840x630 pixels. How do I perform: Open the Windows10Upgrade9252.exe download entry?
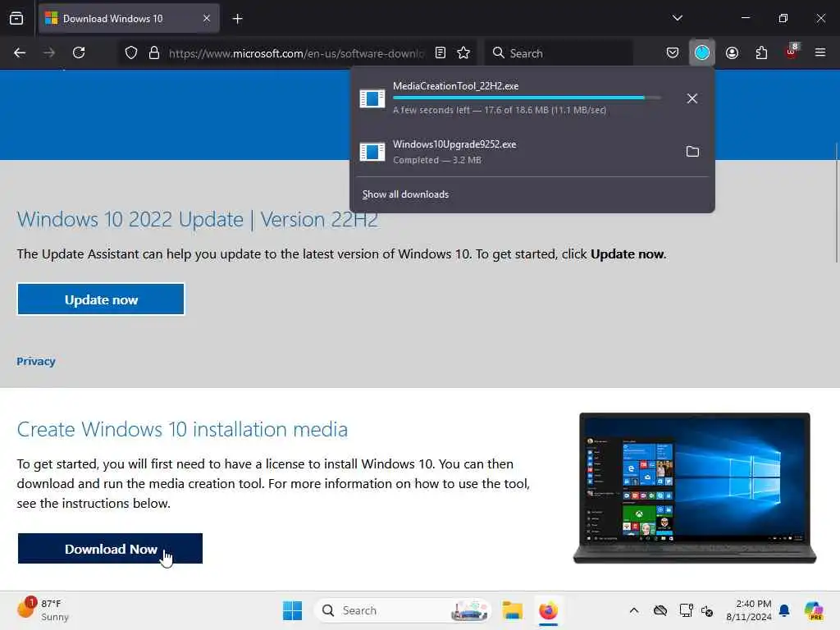coord(514,152)
